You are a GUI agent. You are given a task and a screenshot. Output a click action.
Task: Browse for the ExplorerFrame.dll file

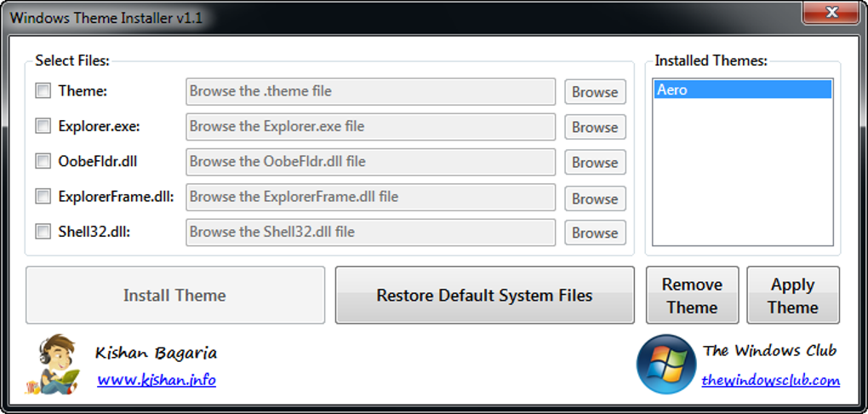point(594,198)
